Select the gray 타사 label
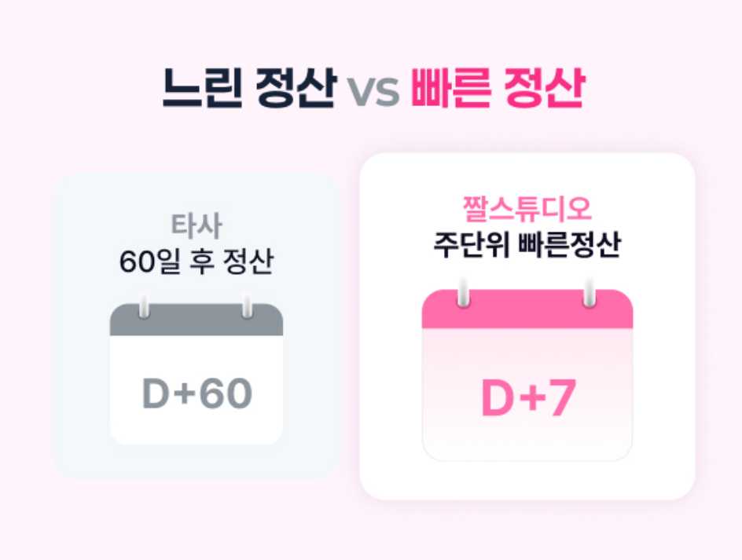 [x=197, y=226]
